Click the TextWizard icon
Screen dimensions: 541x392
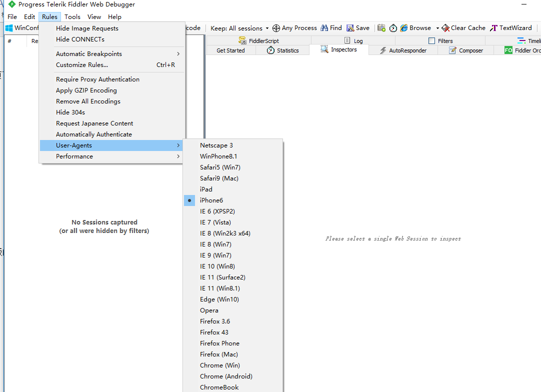point(493,28)
